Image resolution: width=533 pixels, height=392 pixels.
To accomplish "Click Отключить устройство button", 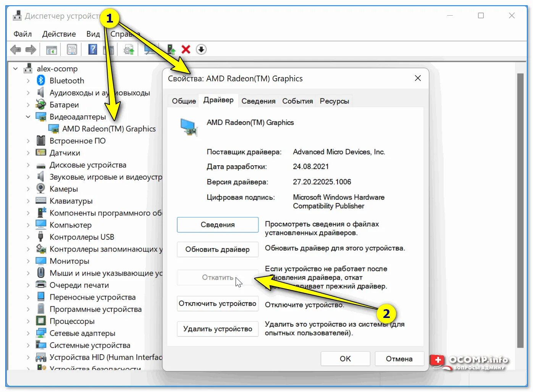I will (x=218, y=304).
